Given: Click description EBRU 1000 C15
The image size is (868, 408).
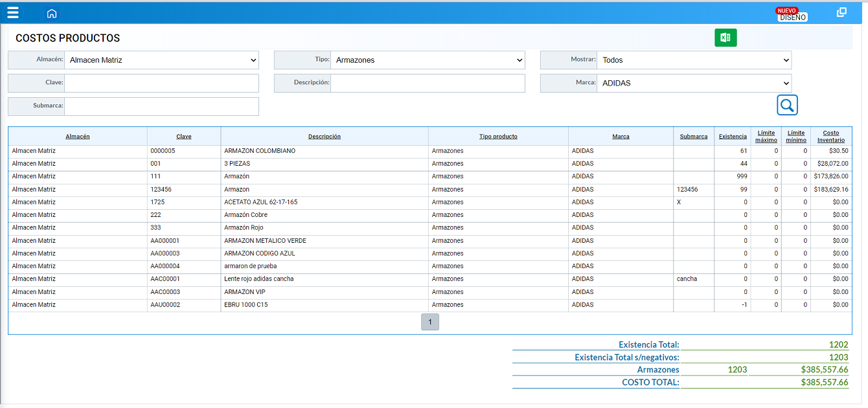Looking at the screenshot, I should point(246,305).
